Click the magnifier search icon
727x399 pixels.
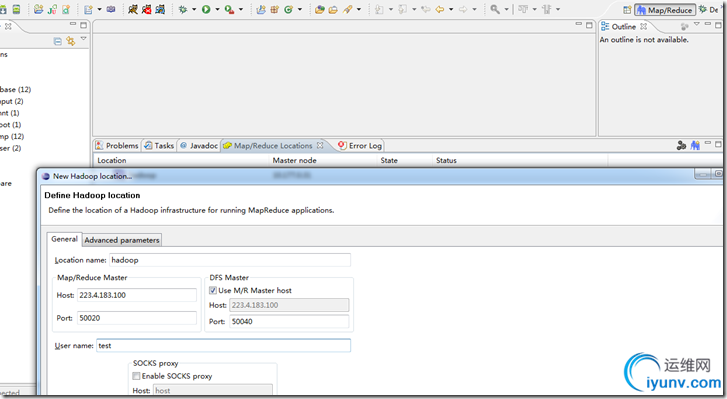(495, 9)
